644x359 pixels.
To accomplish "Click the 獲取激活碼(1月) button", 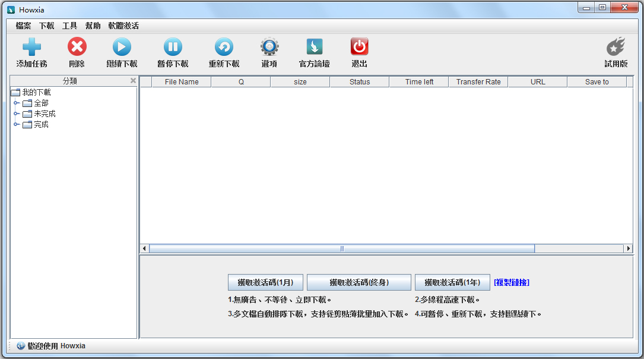I will (265, 282).
